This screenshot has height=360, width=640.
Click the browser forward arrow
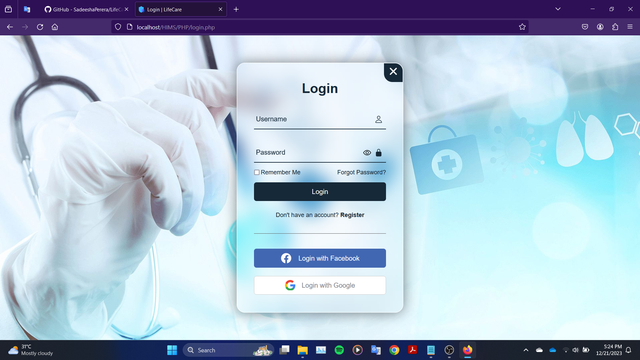coord(25,27)
